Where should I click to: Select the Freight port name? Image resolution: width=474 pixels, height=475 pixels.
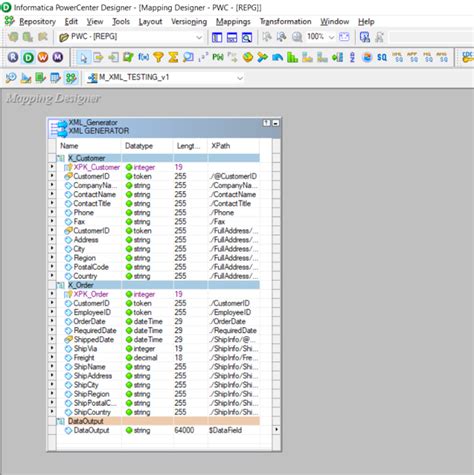[84, 358]
